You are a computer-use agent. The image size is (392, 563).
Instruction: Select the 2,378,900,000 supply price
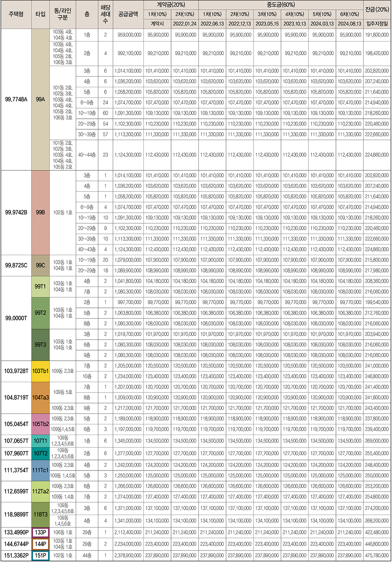click(x=128, y=556)
